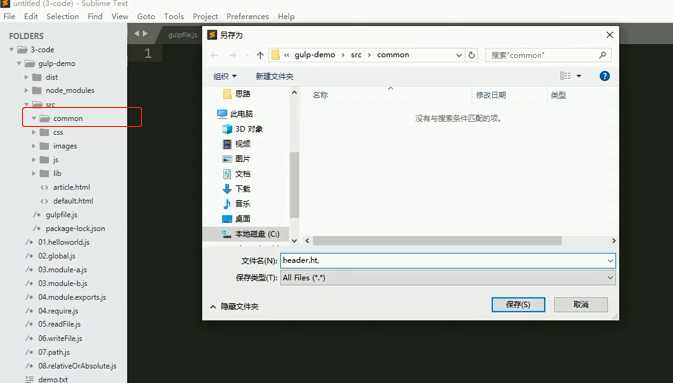Open the Selection menu

tap(63, 16)
